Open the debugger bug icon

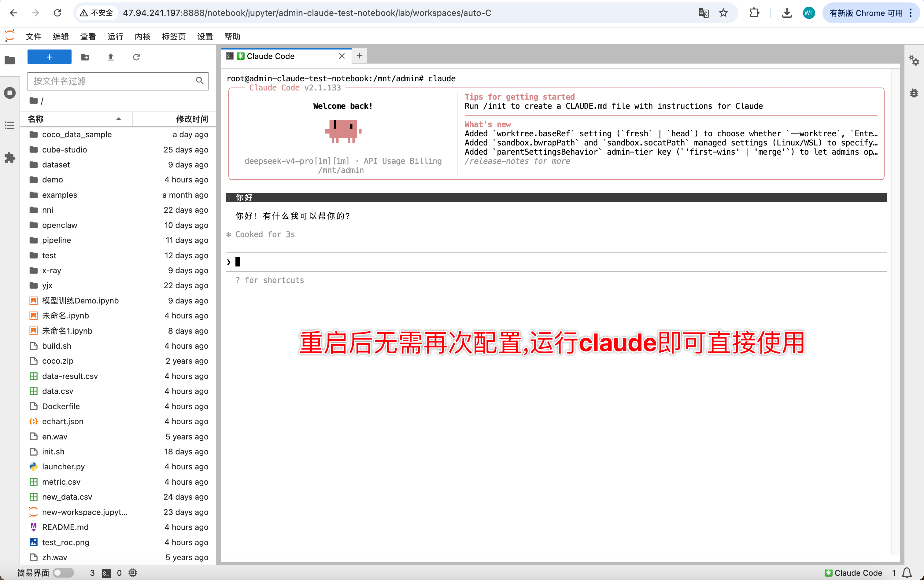(x=914, y=93)
